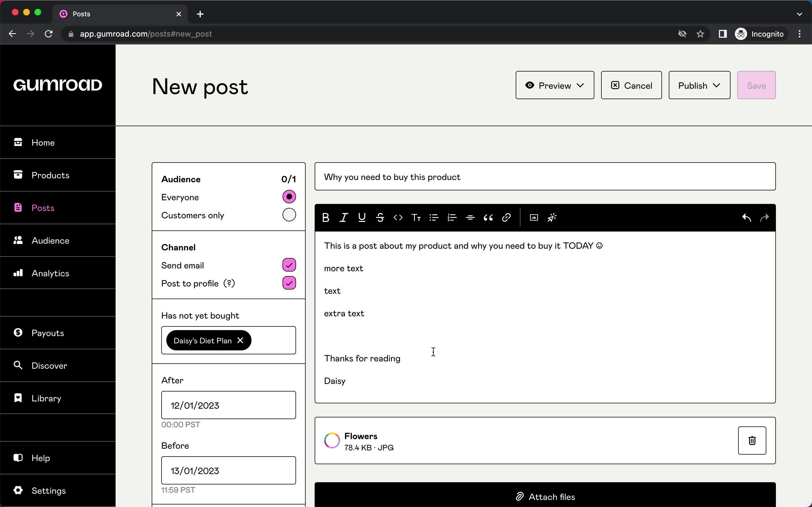This screenshot has height=507, width=812.
Task: Enable strikethrough on selected text
Action: 379,217
